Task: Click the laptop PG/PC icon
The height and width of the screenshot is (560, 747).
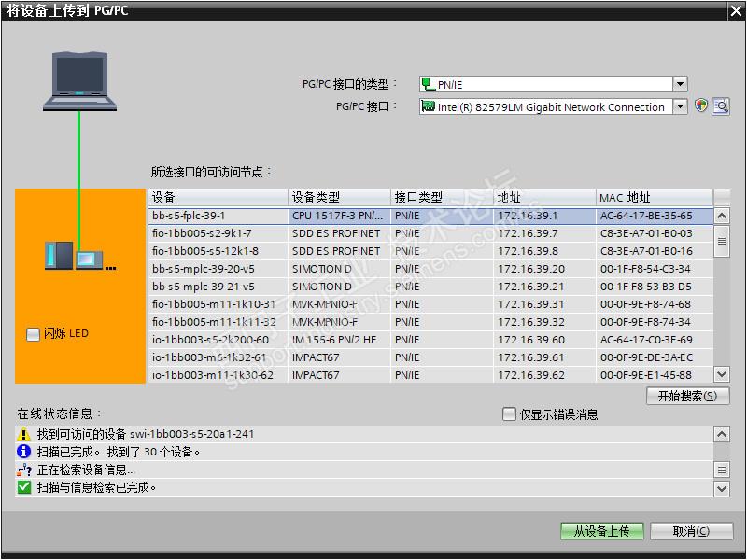Action: tap(79, 81)
